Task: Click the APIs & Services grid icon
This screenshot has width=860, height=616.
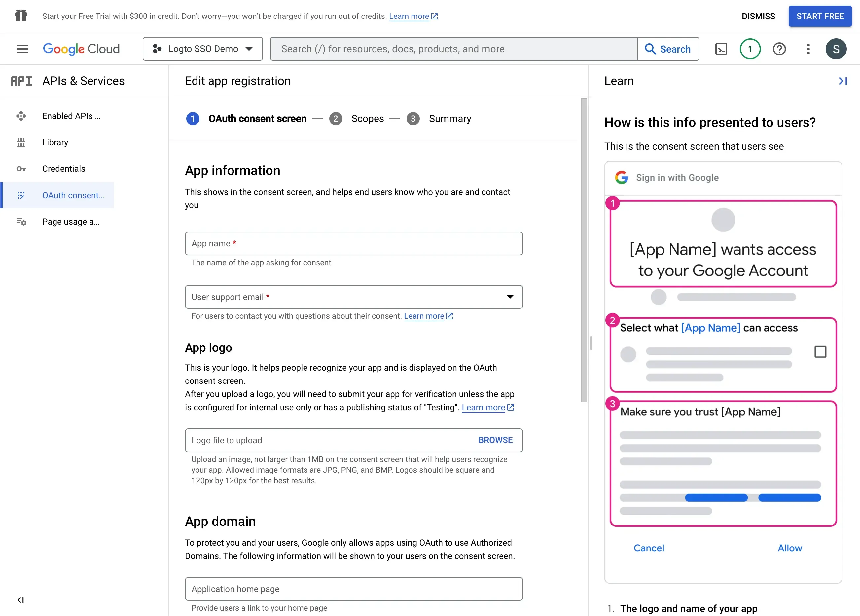Action: (21, 80)
